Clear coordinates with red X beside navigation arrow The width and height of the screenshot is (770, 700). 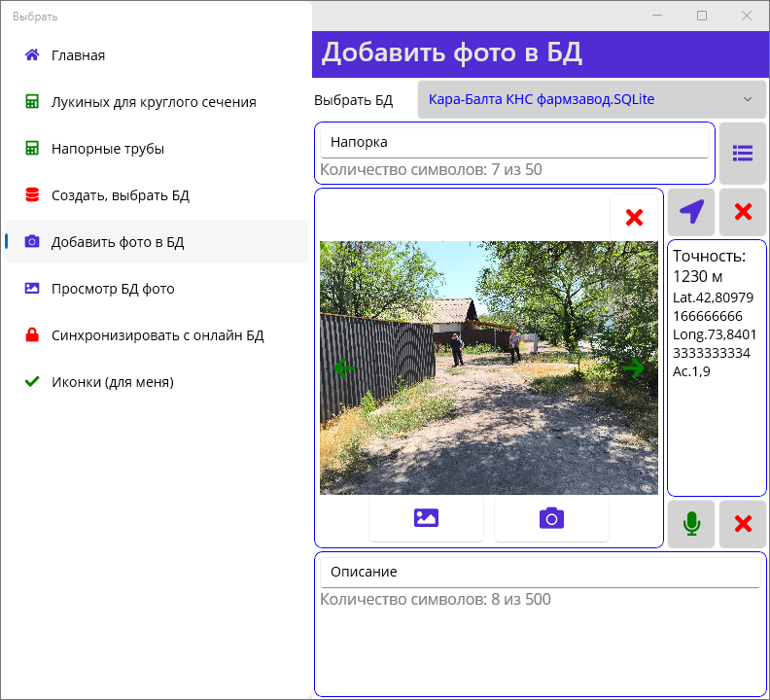[x=743, y=212]
